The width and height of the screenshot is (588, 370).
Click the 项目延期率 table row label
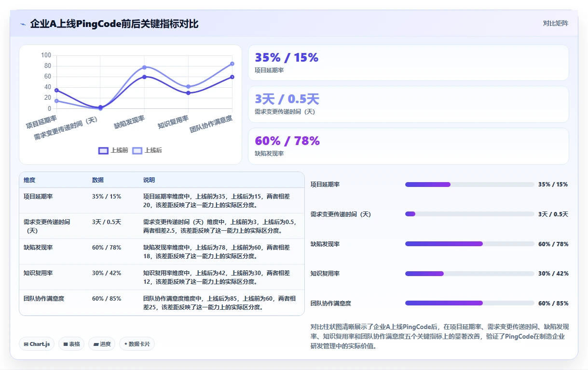(38, 197)
